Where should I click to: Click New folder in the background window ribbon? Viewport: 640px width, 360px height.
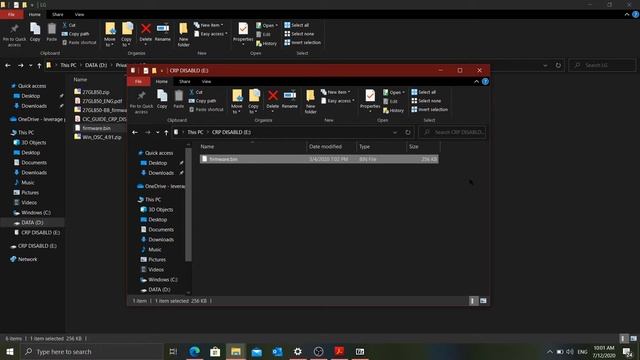[183, 34]
